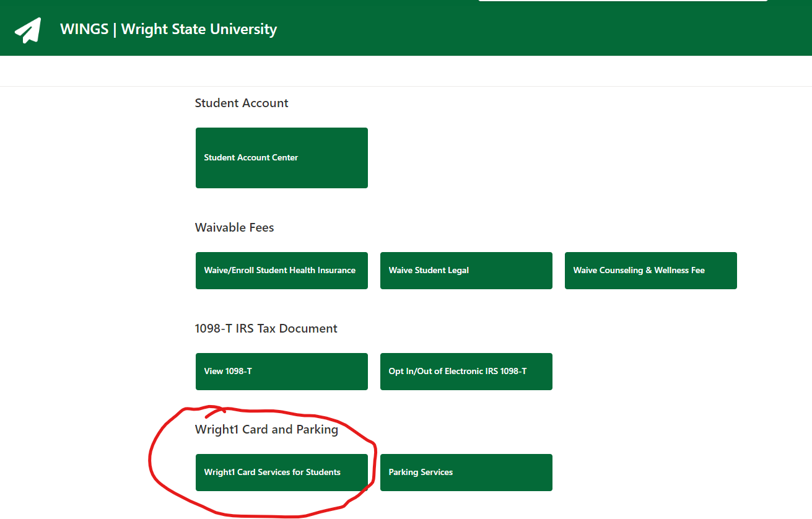Click the Student Account section heading
This screenshot has height=519, width=812.
point(242,103)
